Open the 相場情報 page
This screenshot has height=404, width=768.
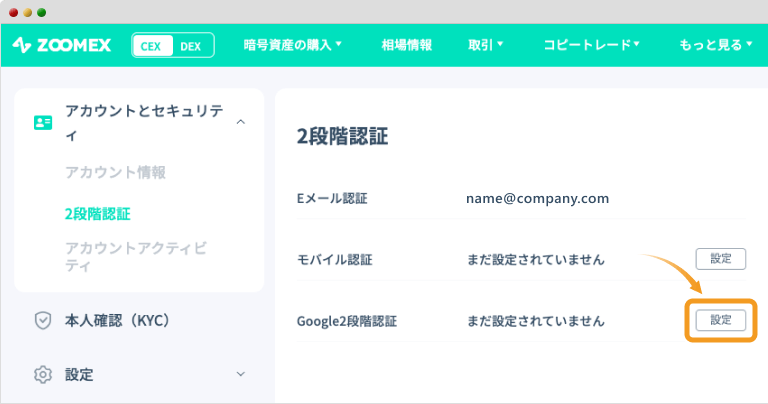[x=407, y=45]
